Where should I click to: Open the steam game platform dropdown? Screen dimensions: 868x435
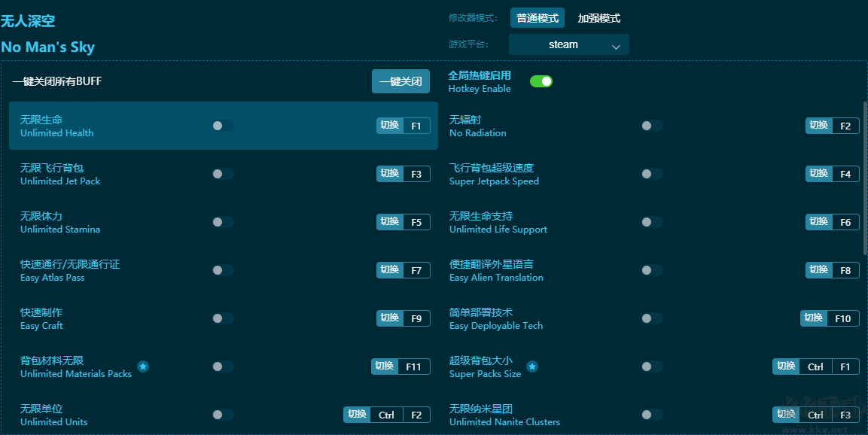(568, 44)
